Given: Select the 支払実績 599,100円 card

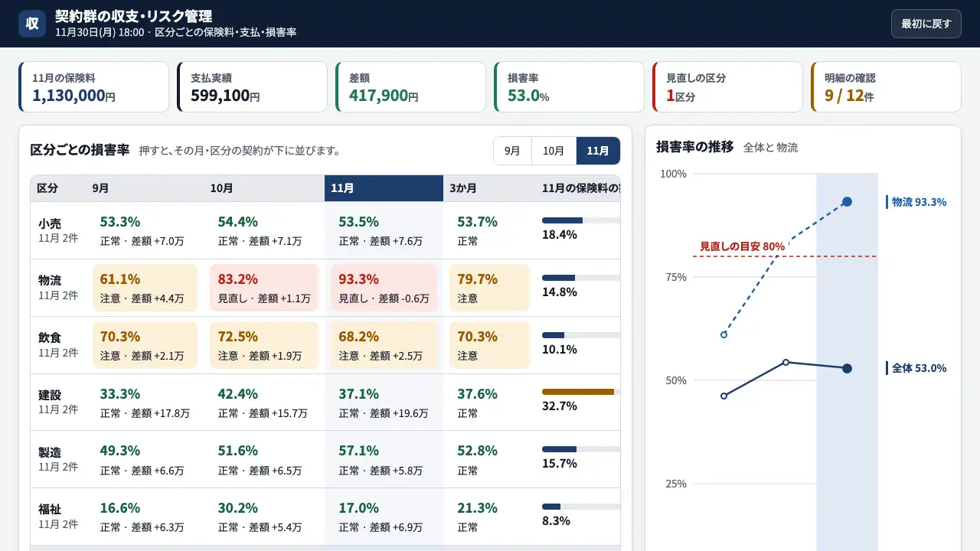Looking at the screenshot, I should click(x=252, y=87).
